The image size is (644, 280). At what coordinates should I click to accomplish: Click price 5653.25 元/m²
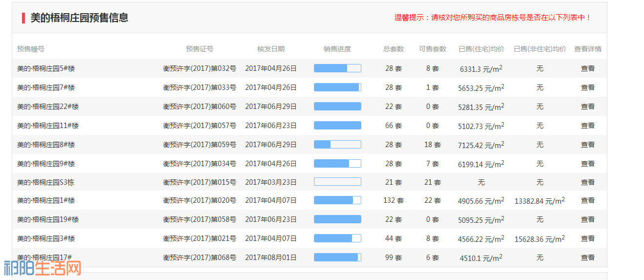(x=481, y=88)
